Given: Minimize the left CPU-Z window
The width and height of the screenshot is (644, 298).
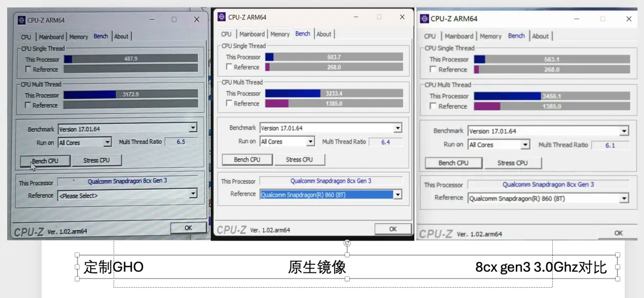Looking at the screenshot, I should point(153,19).
